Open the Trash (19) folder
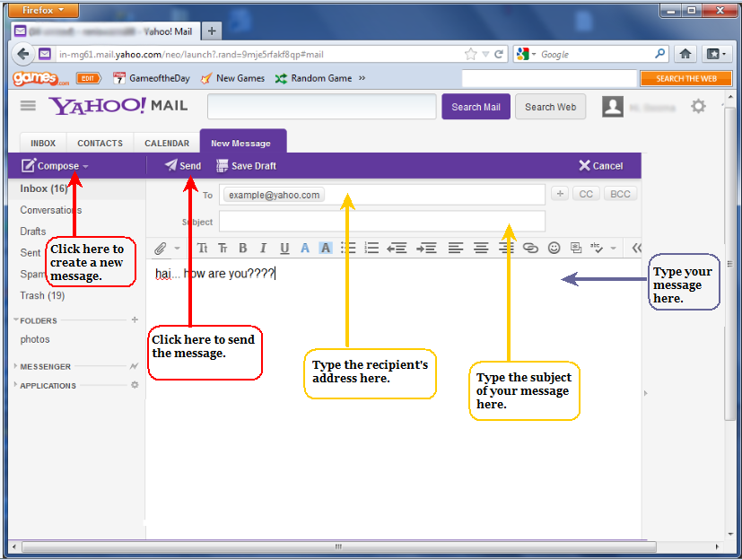The height and width of the screenshot is (560, 742). 42,295
